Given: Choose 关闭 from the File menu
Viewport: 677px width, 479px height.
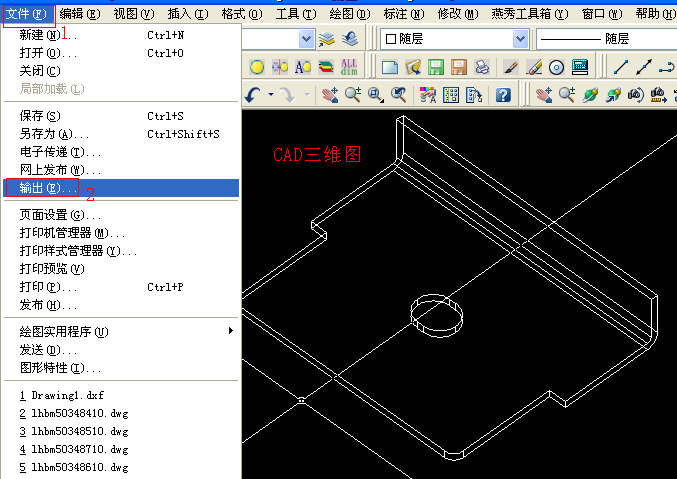Looking at the screenshot, I should pos(121,70).
